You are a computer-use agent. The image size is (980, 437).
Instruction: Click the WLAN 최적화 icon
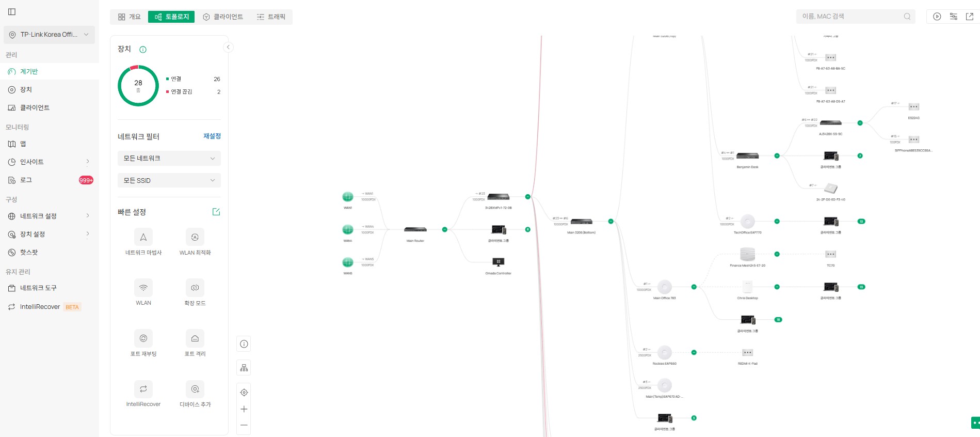tap(195, 237)
